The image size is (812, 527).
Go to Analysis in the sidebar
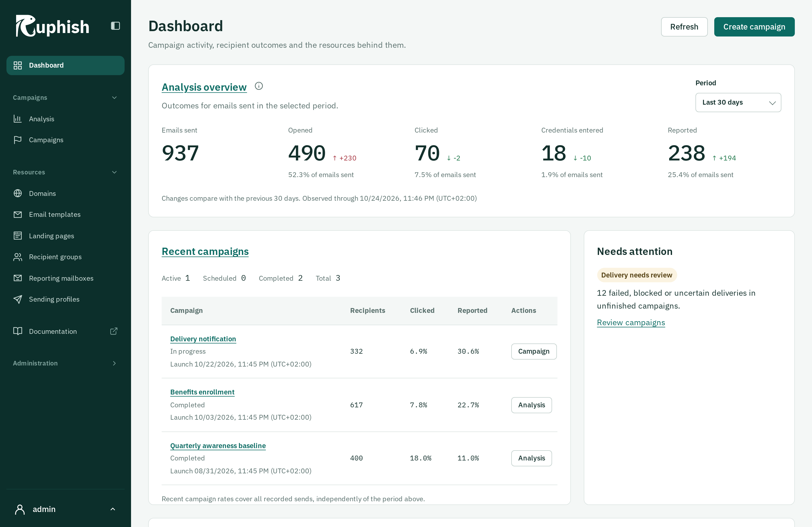pyautogui.click(x=66, y=119)
